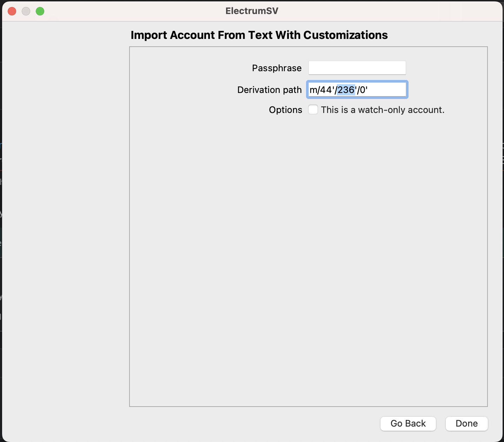Click the Go Back button
Screen dimensions: 504x442
408,423
